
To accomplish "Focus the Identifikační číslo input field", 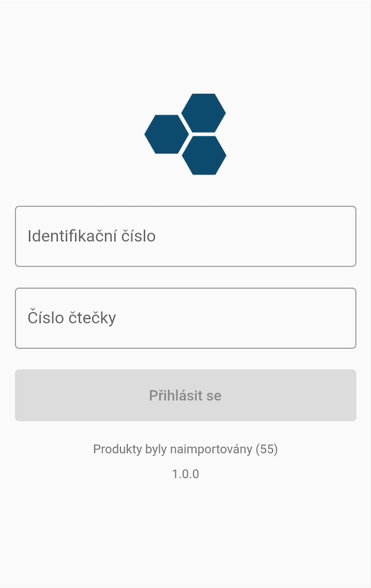I will pyautogui.click(x=185, y=236).
